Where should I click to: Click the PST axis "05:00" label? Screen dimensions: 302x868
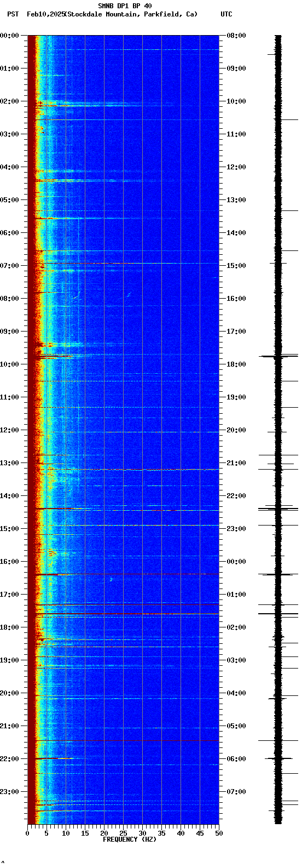[x=9, y=200]
